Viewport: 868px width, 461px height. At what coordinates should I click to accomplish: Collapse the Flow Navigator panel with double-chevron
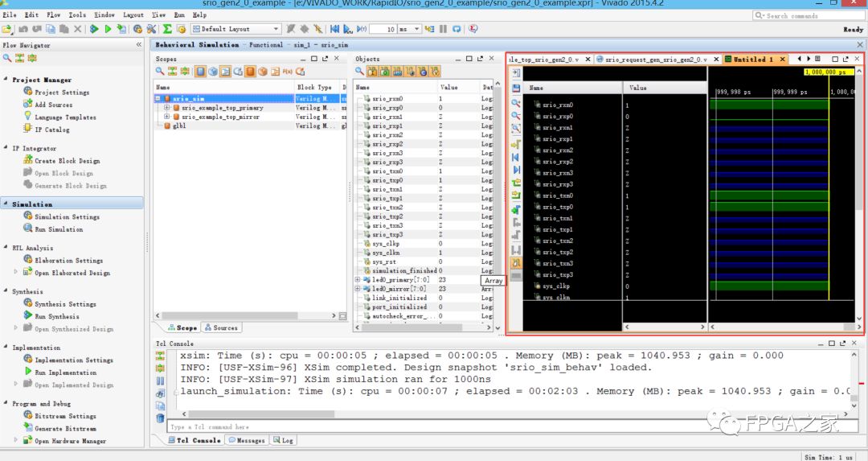pyautogui.click(x=138, y=45)
